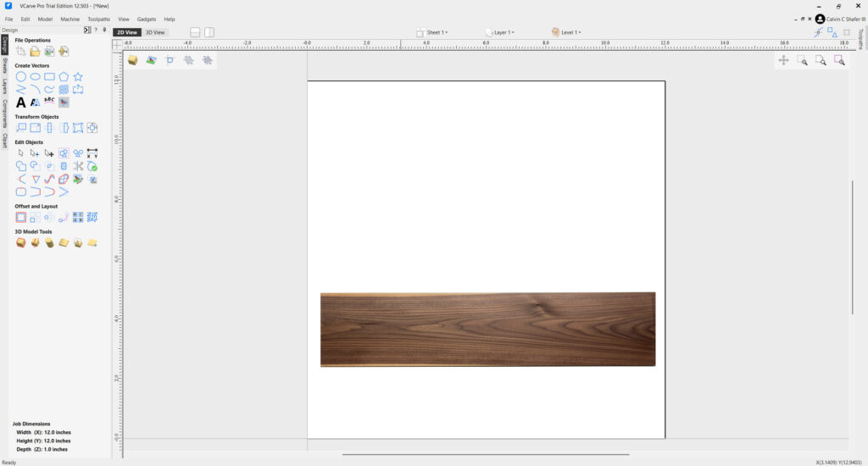Open the existing file folder icon
Viewport: 868px width, 466px height.
(35, 52)
